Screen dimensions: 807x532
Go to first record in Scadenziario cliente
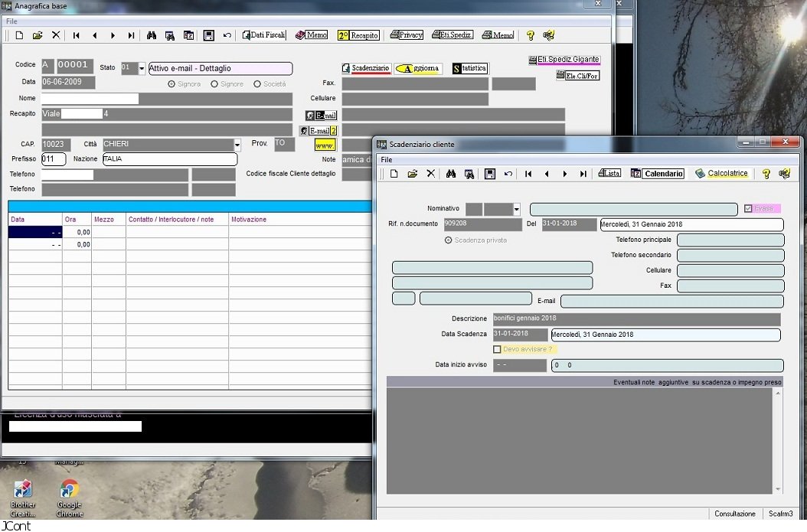tap(528, 174)
